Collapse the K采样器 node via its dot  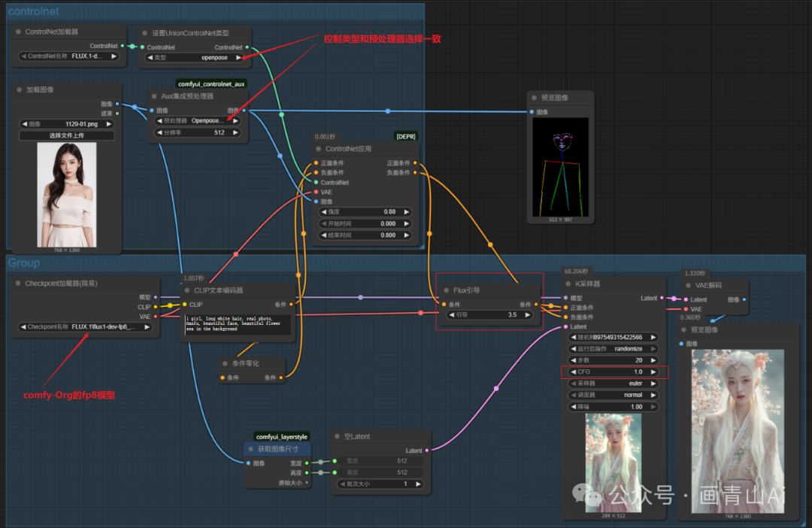568,284
